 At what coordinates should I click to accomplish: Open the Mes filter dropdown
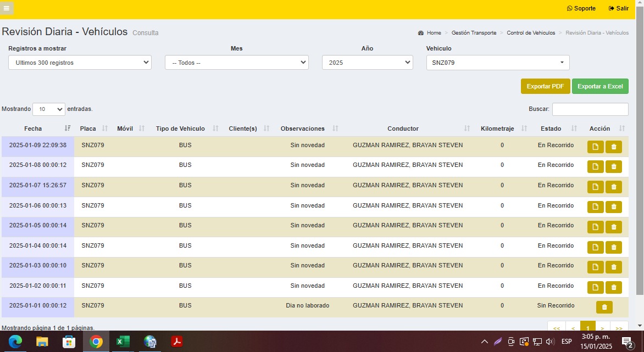[x=236, y=63]
